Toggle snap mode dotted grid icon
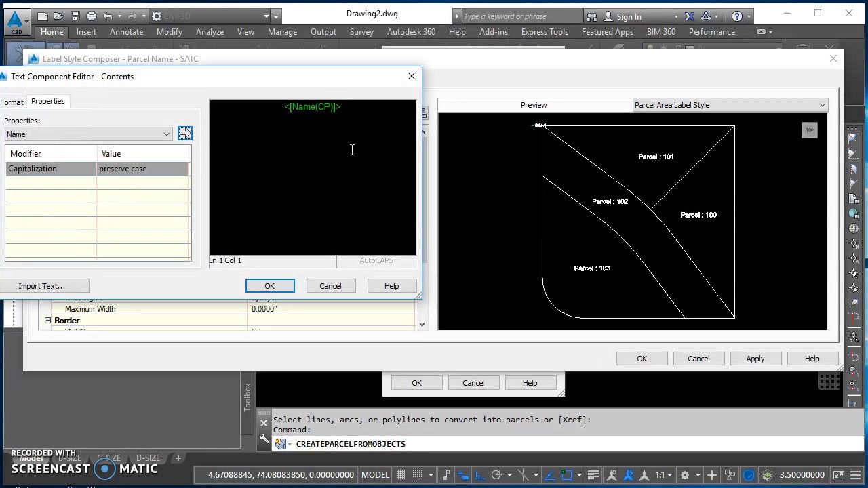The width and height of the screenshot is (868, 488). click(417, 475)
